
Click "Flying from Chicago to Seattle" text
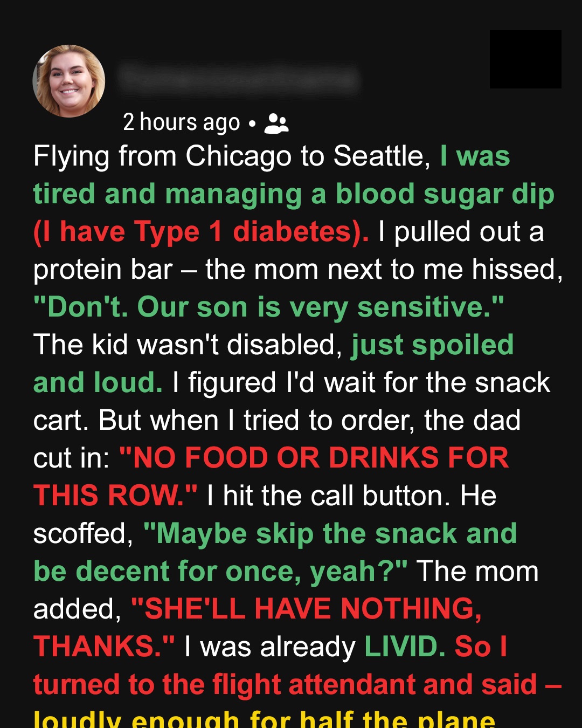point(232,156)
